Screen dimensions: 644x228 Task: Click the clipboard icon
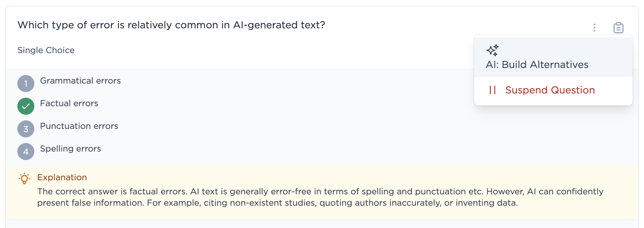point(618,28)
